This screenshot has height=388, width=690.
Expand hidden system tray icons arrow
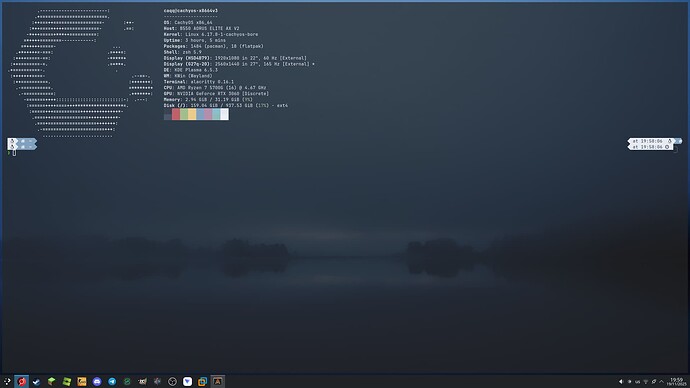tap(661, 382)
